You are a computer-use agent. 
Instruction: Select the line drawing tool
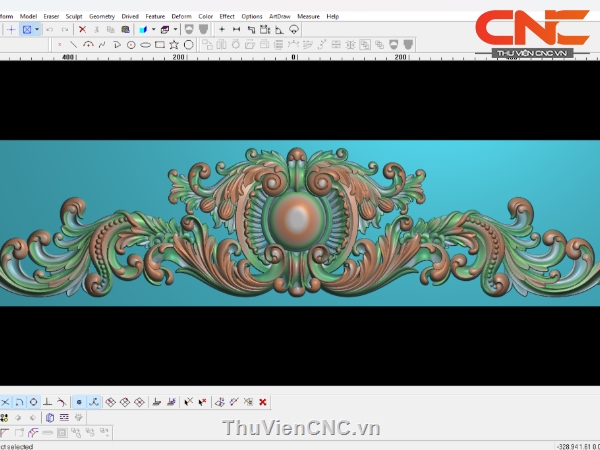pyautogui.click(x=74, y=45)
